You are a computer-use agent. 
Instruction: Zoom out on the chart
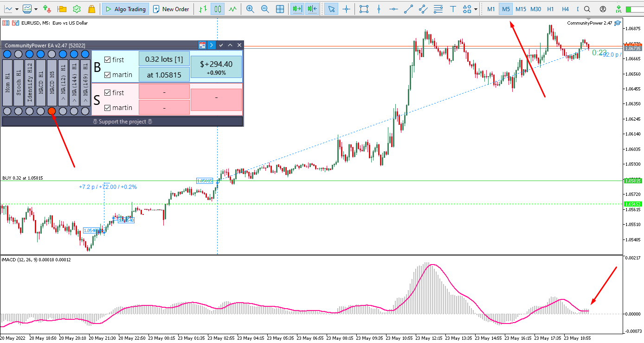click(x=265, y=9)
